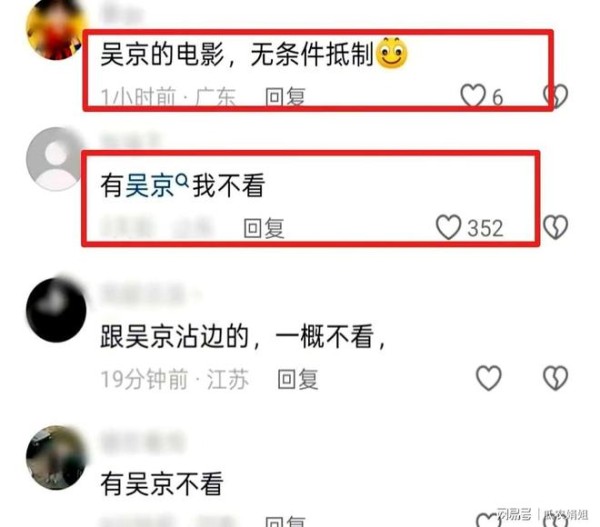Tap the smiley emoji in first comment
Viewport: 600px width, 527px height.
(392, 53)
